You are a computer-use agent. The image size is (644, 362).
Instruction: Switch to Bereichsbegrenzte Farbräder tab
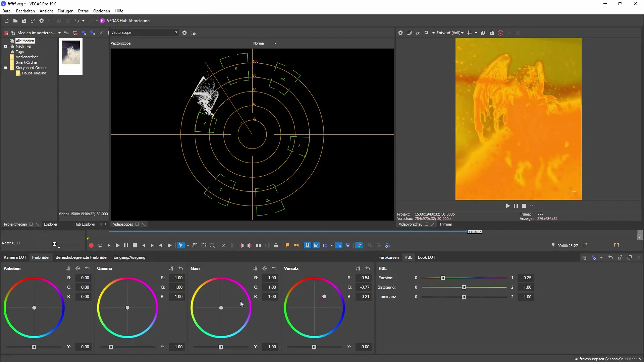coord(82,257)
